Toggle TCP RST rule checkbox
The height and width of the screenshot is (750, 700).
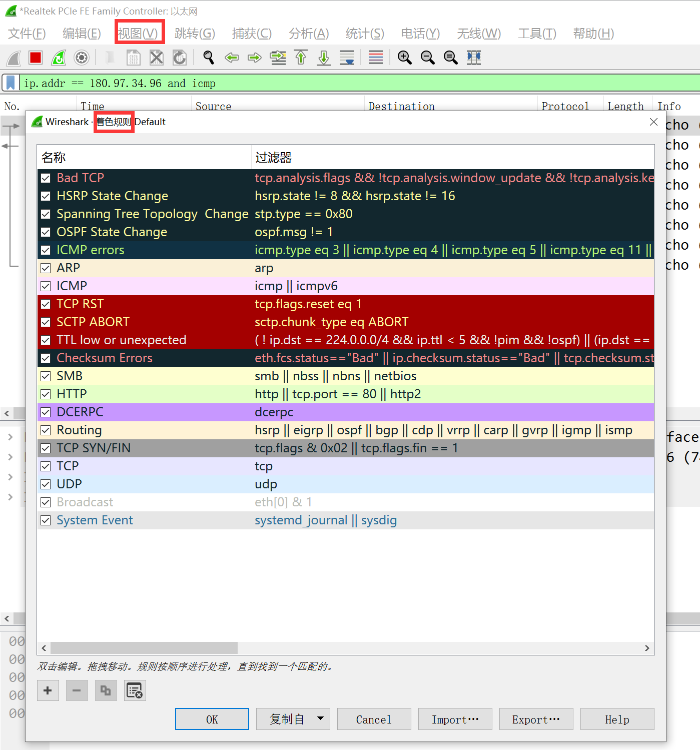pos(46,304)
